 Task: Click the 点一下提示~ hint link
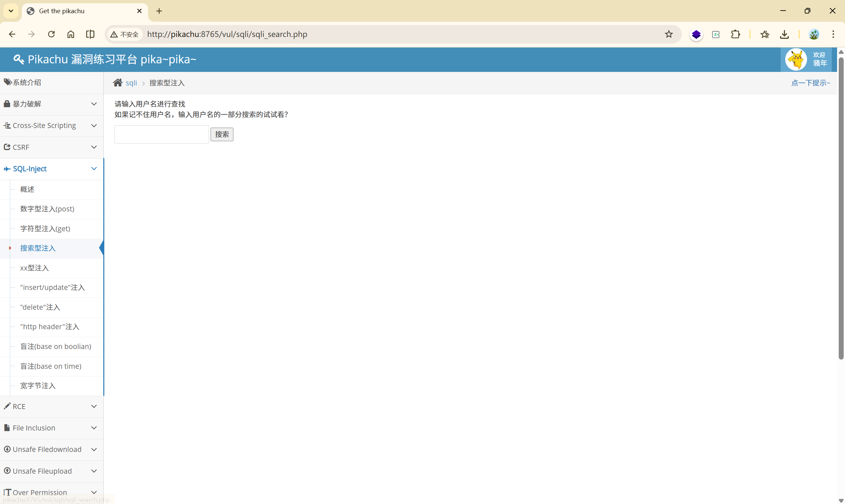coord(810,83)
